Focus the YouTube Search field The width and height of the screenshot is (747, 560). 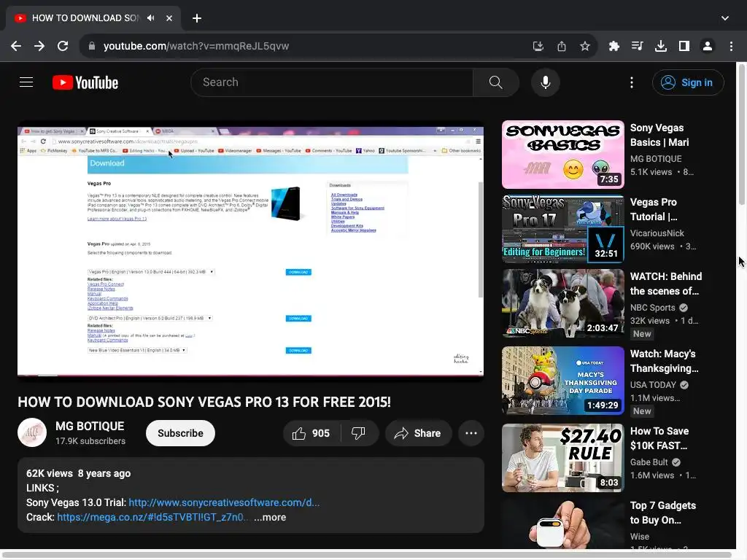[332, 82]
